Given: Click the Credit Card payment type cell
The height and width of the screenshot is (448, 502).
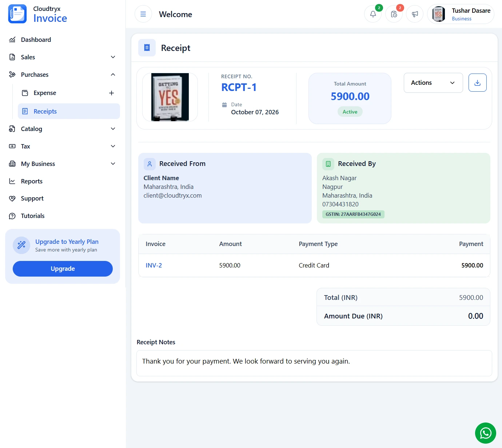Looking at the screenshot, I should 314,265.
